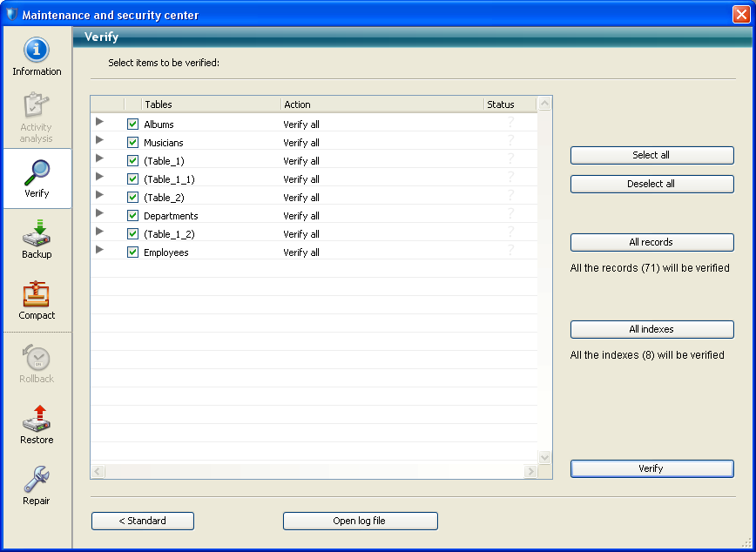
Task: Click the Tables column header
Action: tap(211, 104)
